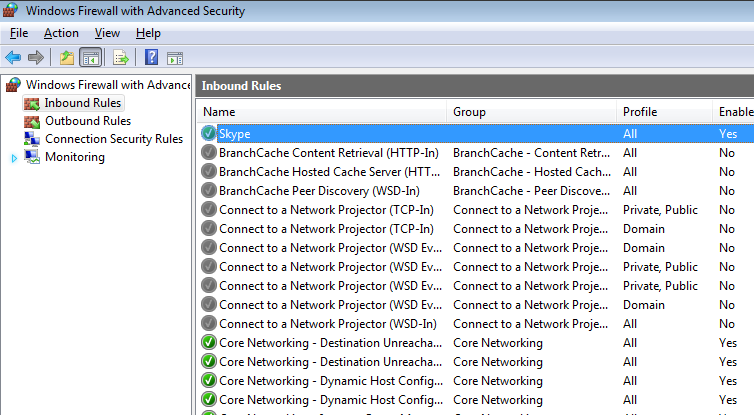Screen dimensions: 754x415
Task: Open the View menu
Action: tap(107, 33)
